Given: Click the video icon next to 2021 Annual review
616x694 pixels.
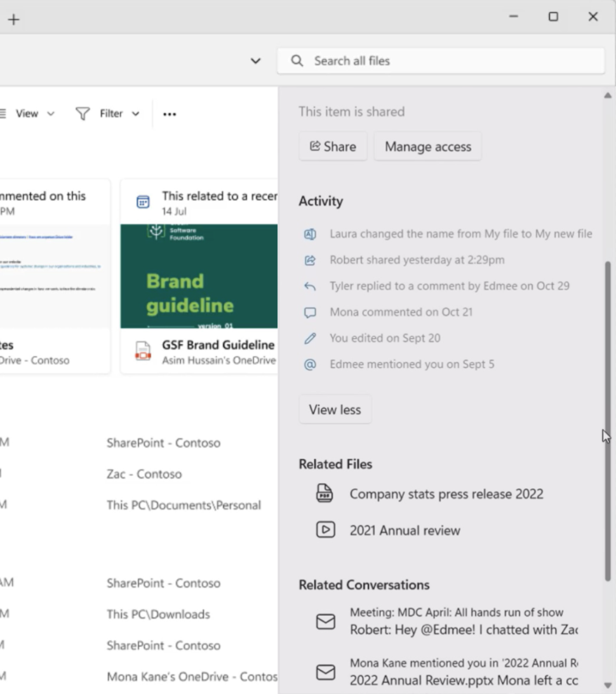Looking at the screenshot, I should tap(325, 530).
